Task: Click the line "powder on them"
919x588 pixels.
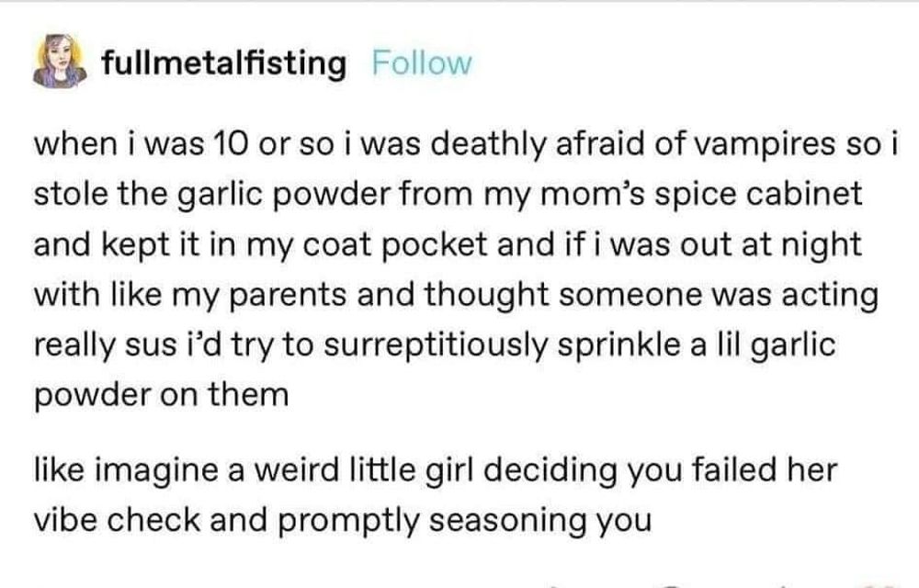Action: 161,396
